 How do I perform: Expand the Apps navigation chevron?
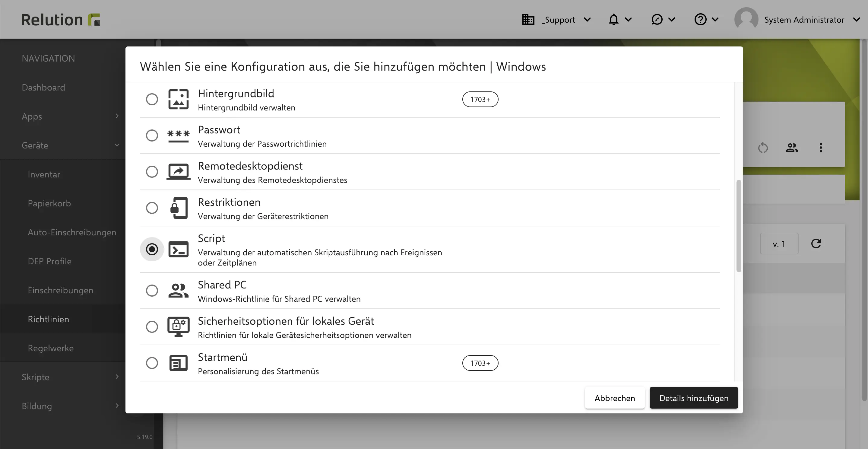[x=117, y=116]
